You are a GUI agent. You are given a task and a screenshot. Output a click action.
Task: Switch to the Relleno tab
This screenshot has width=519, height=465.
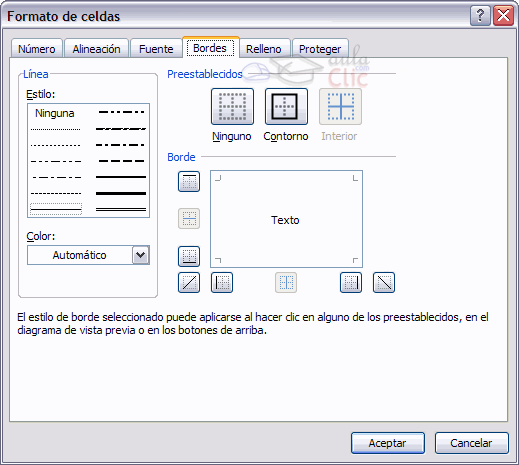(264, 49)
